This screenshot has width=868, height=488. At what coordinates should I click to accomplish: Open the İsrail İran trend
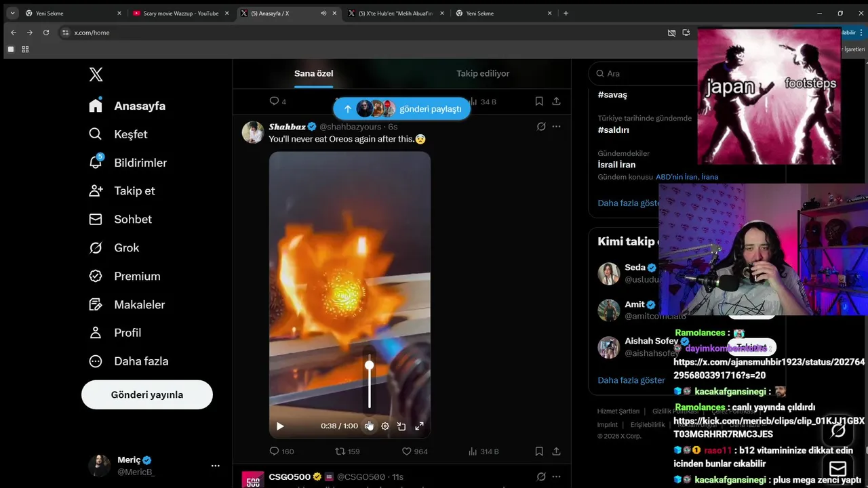click(616, 165)
